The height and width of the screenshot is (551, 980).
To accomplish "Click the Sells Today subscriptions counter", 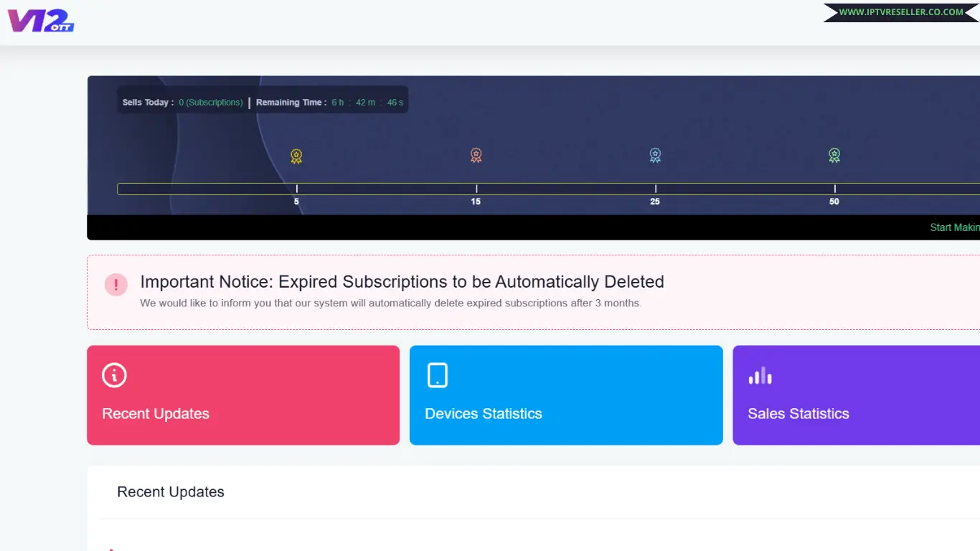I will (211, 103).
